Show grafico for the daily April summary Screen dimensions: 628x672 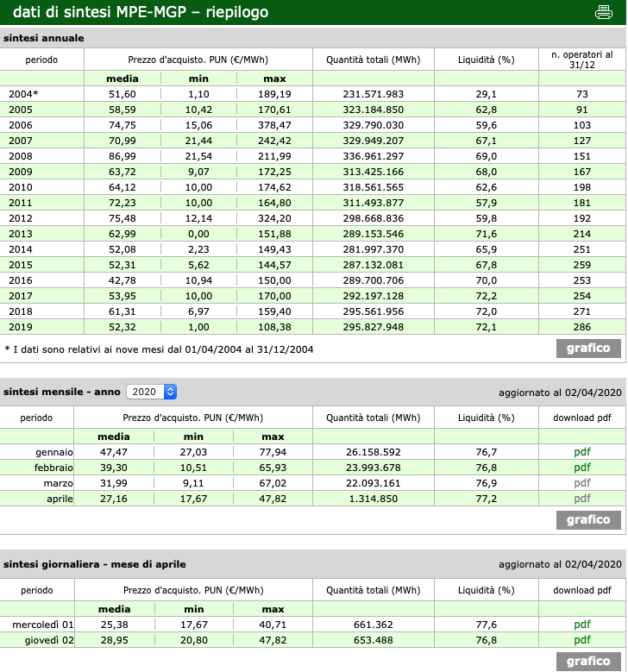588,661
